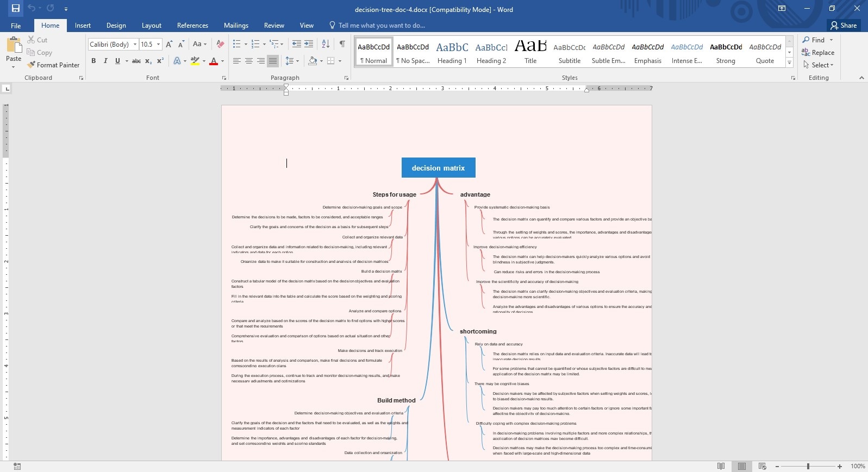
Task: Click Replace in the Editing group
Action: (x=818, y=52)
